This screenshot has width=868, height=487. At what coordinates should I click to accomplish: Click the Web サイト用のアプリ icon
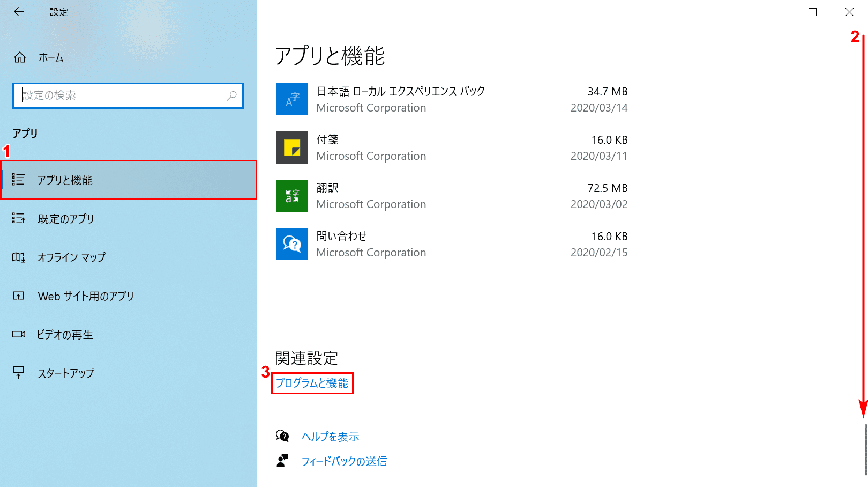[19, 296]
